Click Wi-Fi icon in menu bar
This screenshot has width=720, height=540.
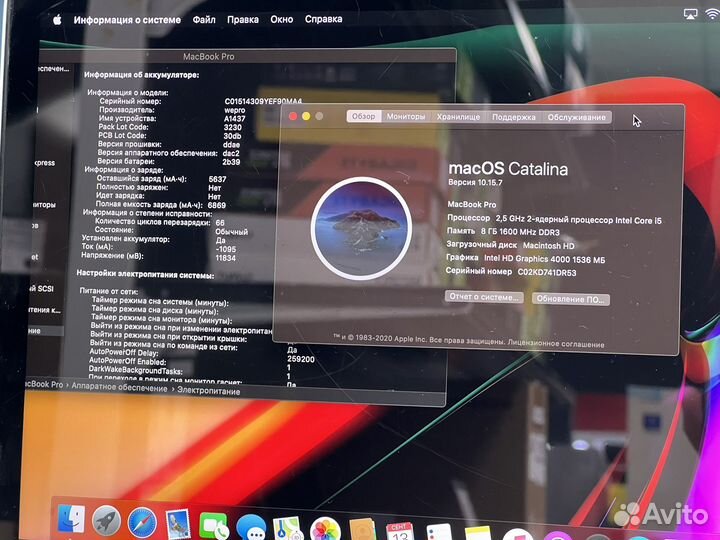[x=712, y=14]
